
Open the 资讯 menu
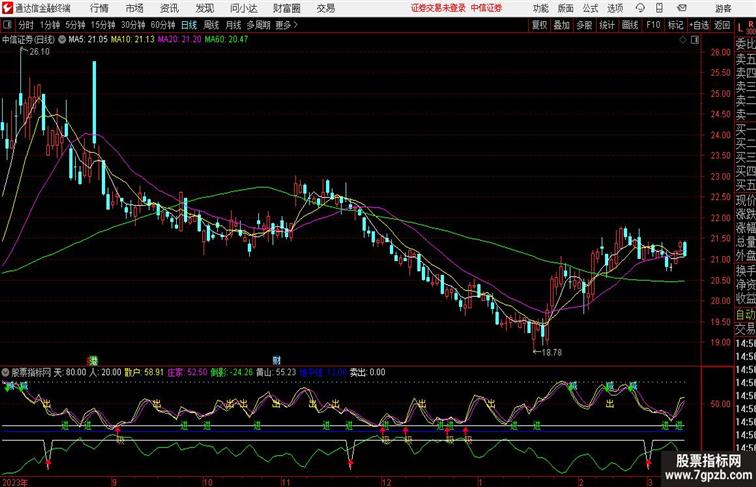[x=169, y=8]
